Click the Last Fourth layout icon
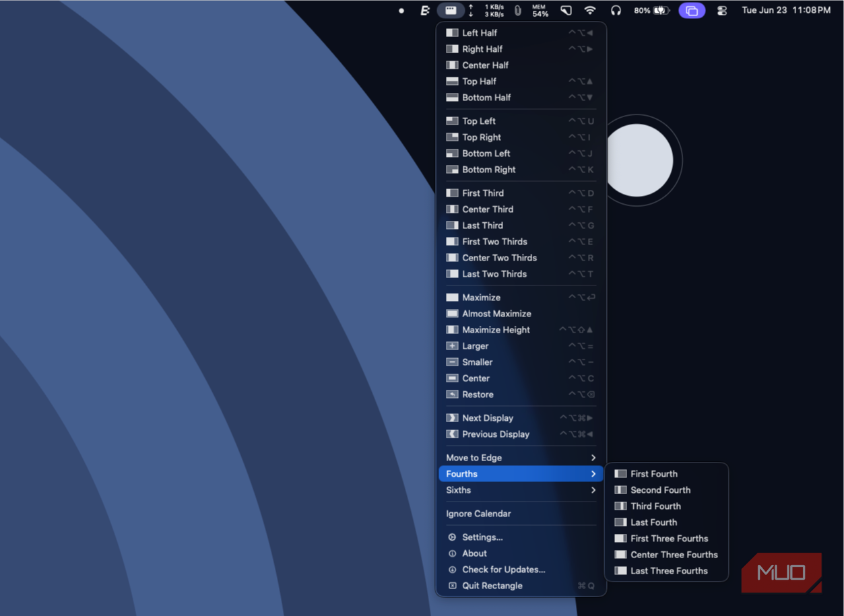The height and width of the screenshot is (616, 844). (x=620, y=522)
